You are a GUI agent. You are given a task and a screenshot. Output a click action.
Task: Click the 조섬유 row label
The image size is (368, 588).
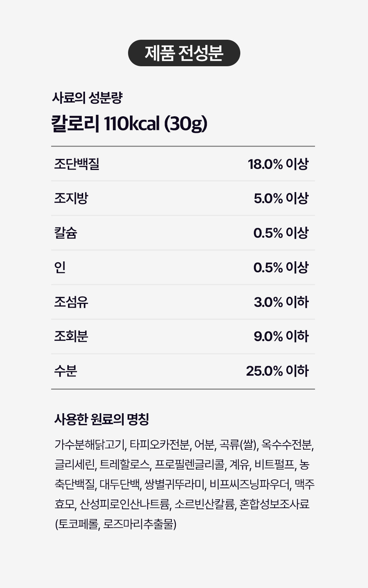[x=71, y=302]
